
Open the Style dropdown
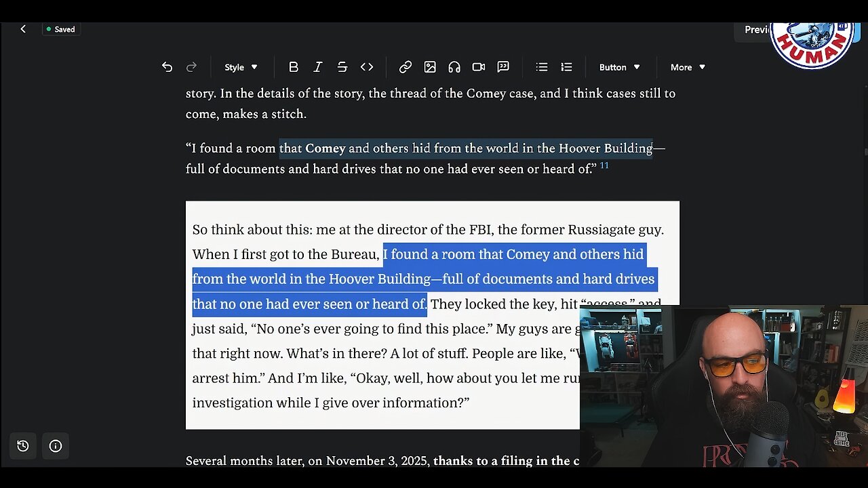click(x=241, y=67)
